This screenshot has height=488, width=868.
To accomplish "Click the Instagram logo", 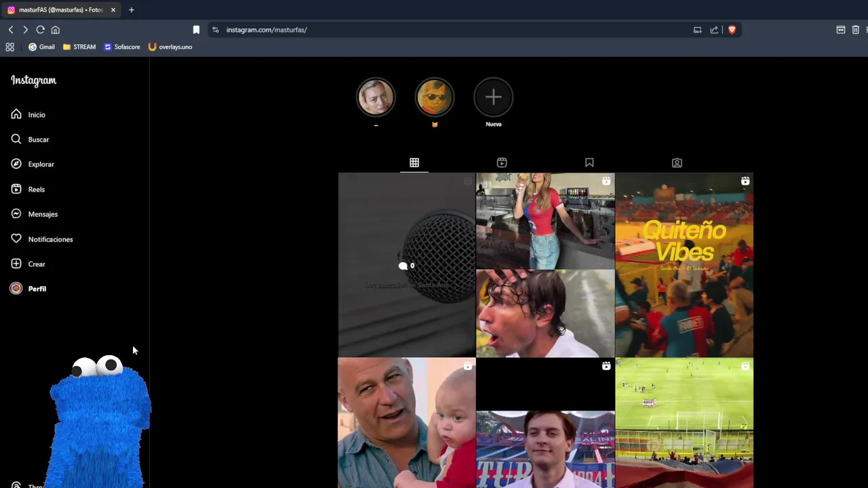I will (x=33, y=81).
